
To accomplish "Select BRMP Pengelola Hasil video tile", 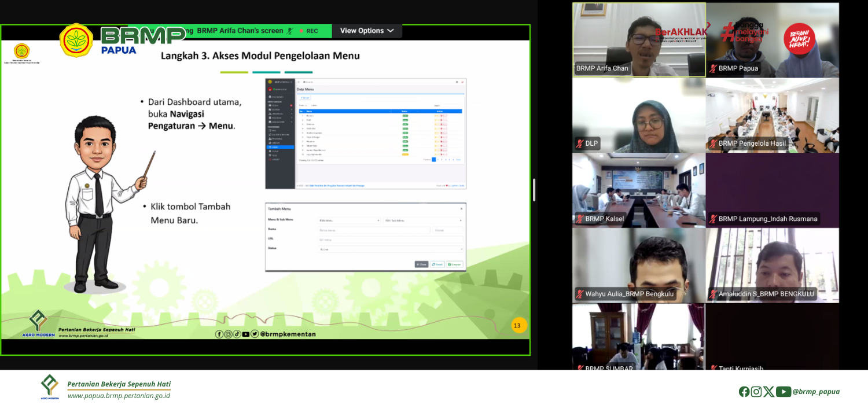I will 772,115.
